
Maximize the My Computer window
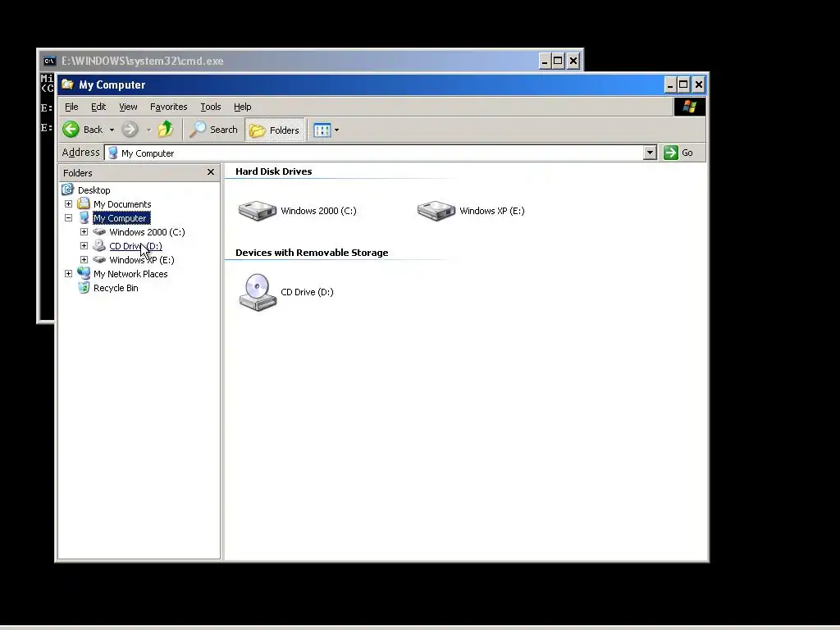pyautogui.click(x=683, y=84)
